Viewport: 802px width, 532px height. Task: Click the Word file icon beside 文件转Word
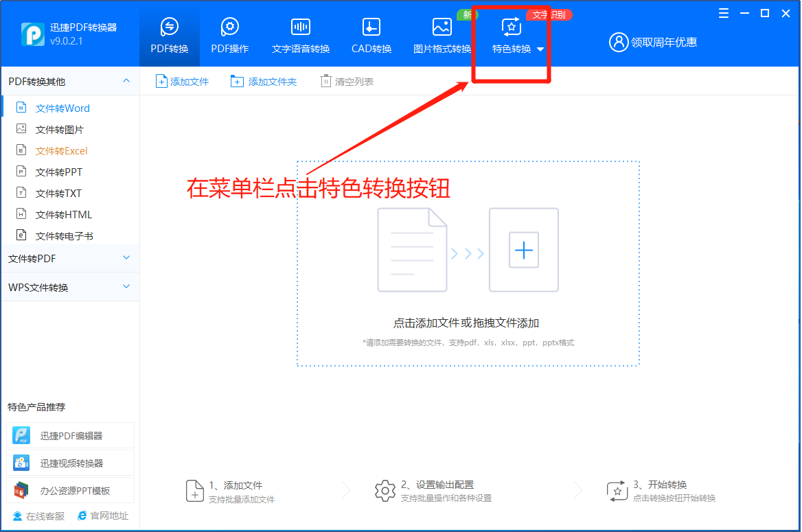pos(21,107)
